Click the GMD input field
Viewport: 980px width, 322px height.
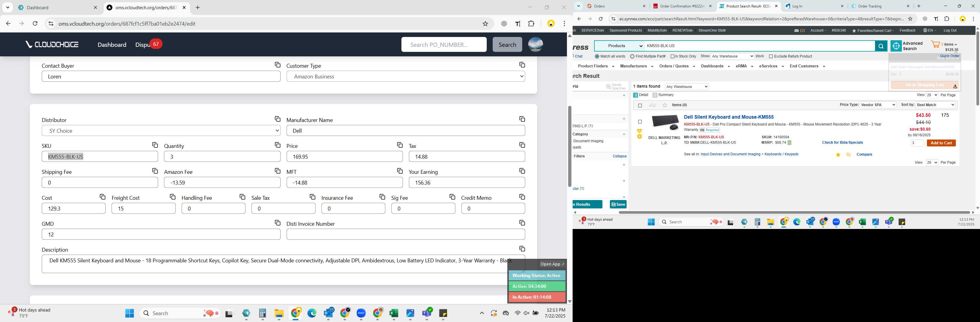click(x=161, y=234)
